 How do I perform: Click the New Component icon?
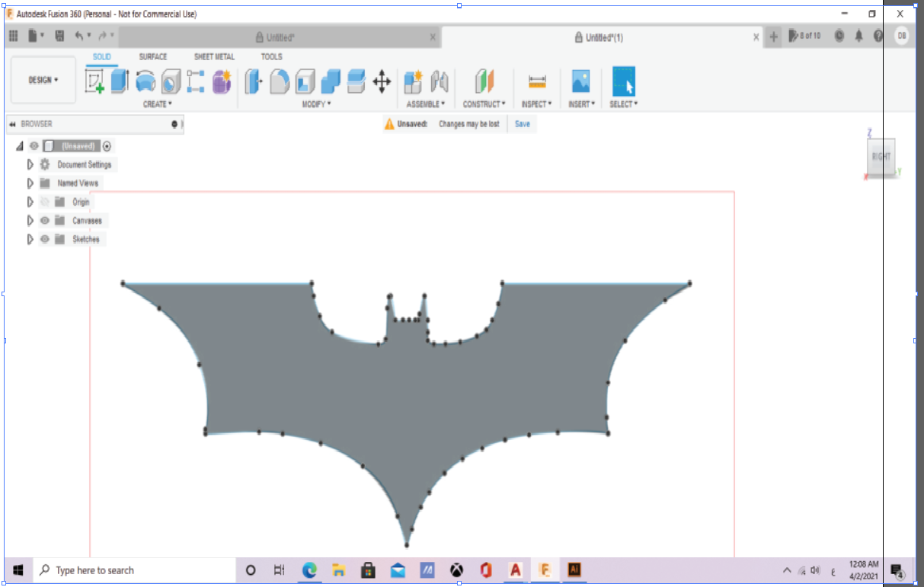(x=413, y=81)
